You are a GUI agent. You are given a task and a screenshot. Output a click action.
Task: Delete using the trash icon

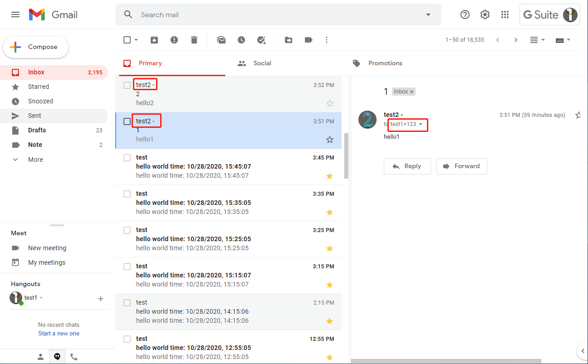pyautogui.click(x=194, y=40)
